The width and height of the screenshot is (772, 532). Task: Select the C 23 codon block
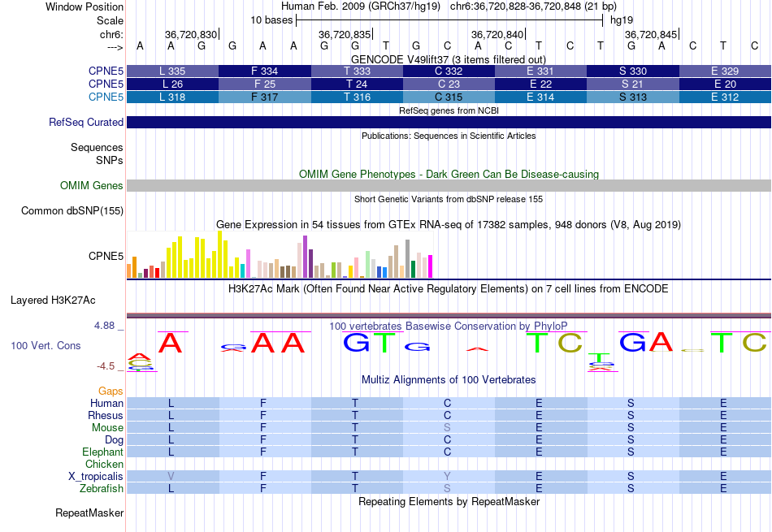click(x=449, y=84)
